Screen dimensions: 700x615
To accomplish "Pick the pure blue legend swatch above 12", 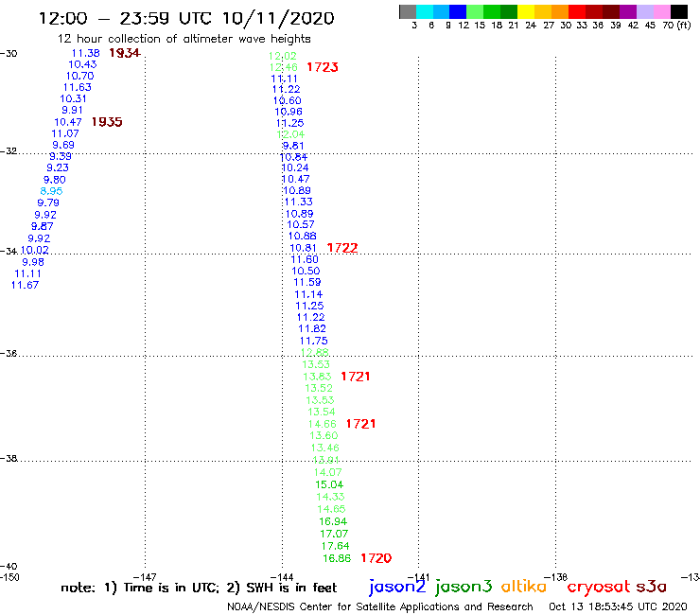I will (x=458, y=11).
